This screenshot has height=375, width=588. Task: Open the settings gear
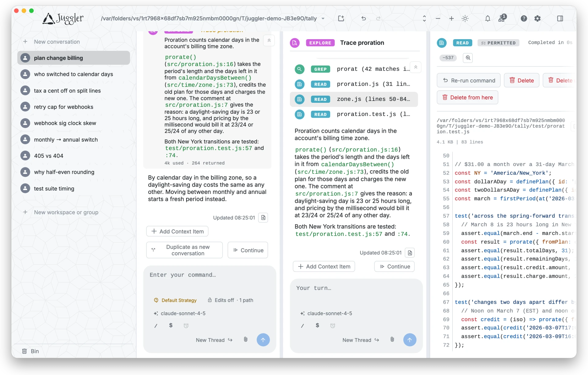coord(537,18)
